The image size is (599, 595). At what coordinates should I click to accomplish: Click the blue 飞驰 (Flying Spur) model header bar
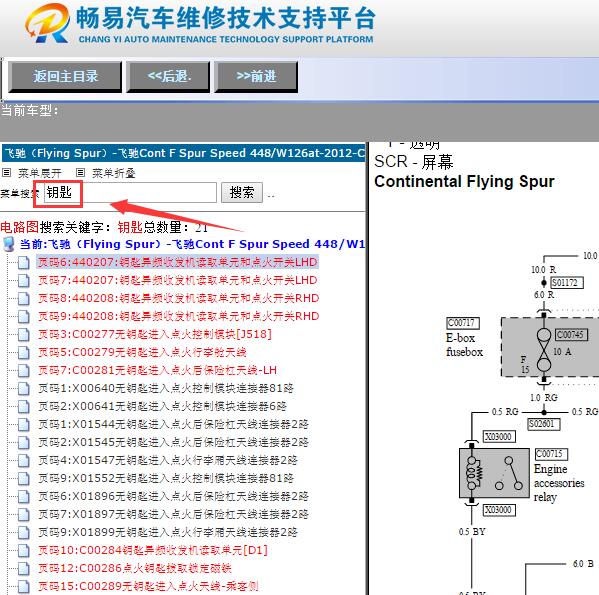tap(183, 153)
